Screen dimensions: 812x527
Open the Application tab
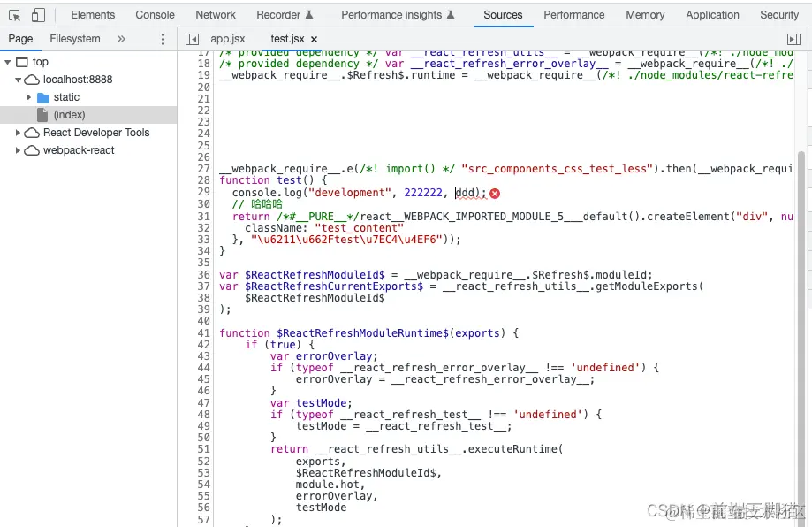[712, 15]
